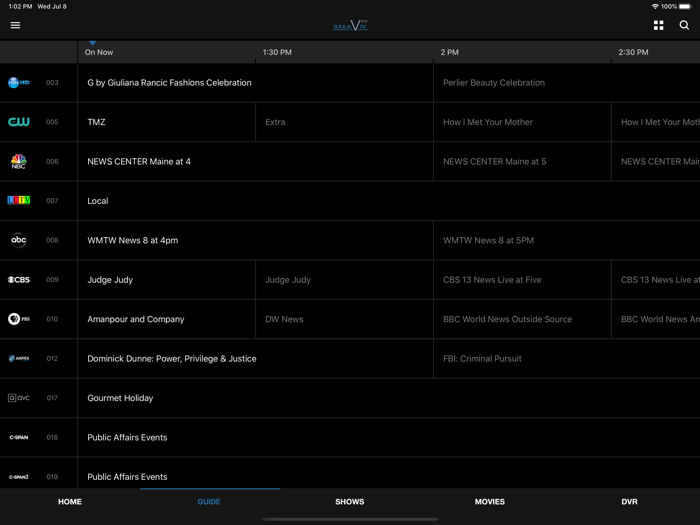Image resolution: width=700 pixels, height=525 pixels.
Task: Open the search magnifier
Action: [684, 25]
